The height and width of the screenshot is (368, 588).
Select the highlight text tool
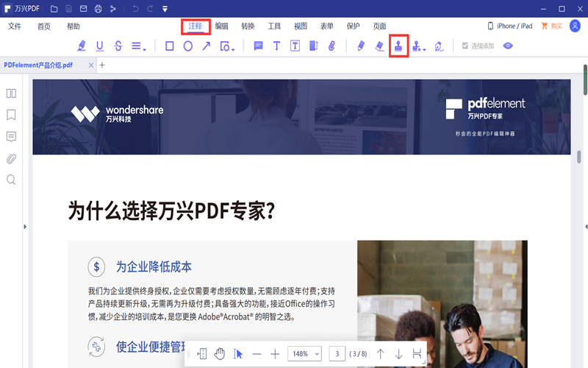(x=82, y=46)
